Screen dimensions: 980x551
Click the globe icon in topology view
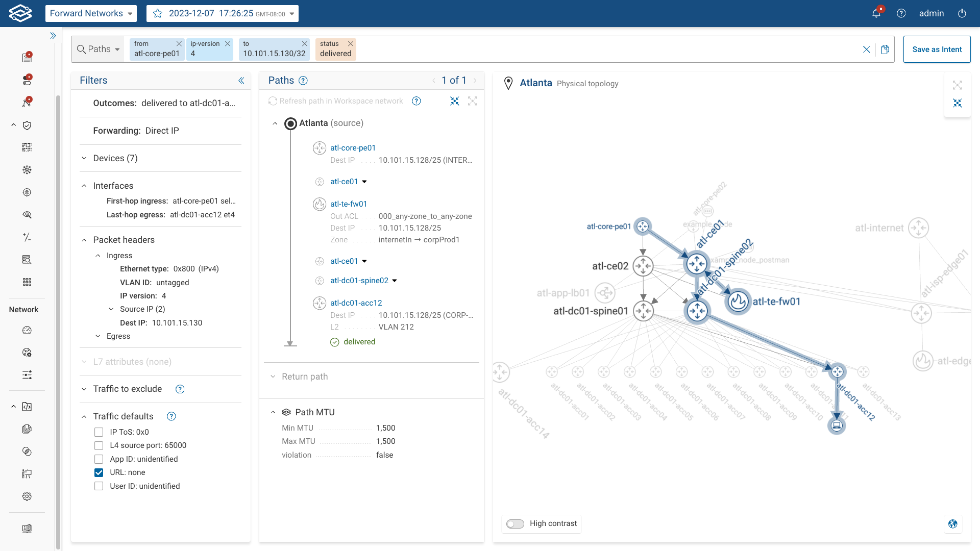point(952,523)
